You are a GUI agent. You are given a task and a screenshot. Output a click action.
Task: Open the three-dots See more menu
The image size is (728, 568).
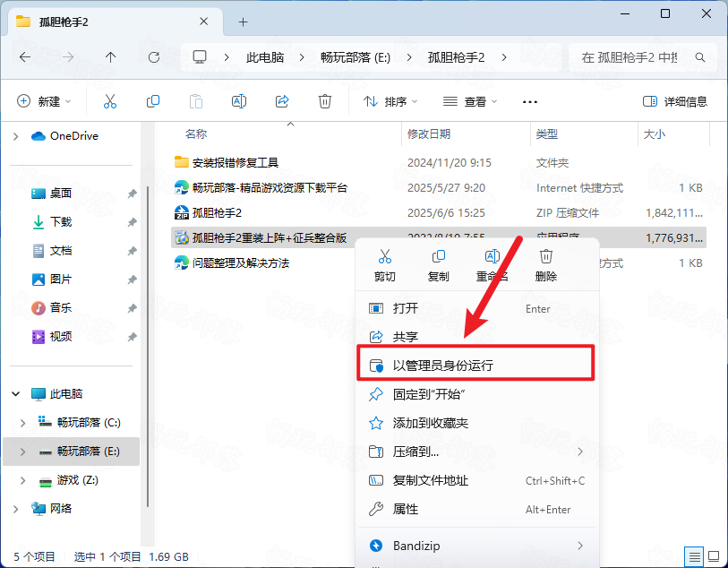click(530, 102)
